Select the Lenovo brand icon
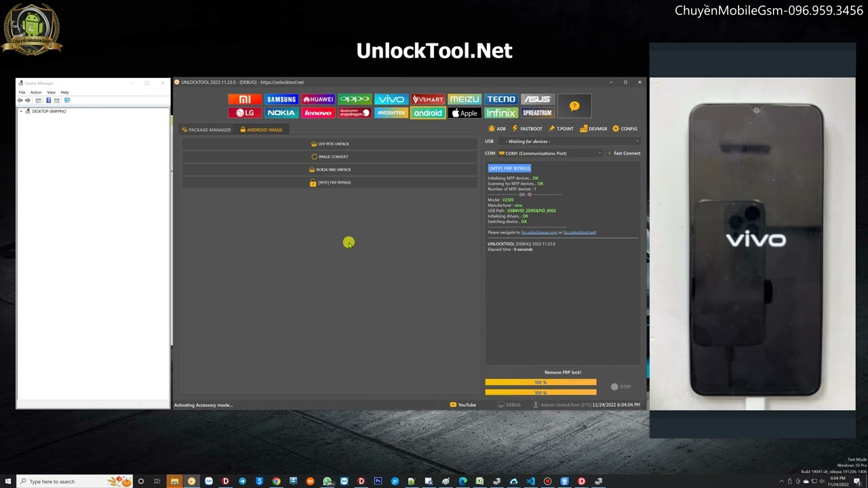This screenshot has height=488, width=868. coord(318,113)
